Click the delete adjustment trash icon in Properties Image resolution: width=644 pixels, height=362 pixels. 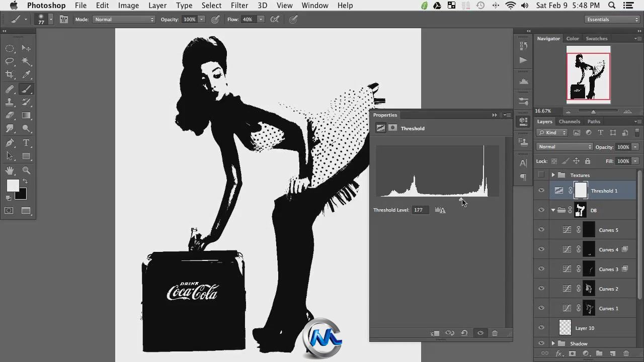coord(495,333)
